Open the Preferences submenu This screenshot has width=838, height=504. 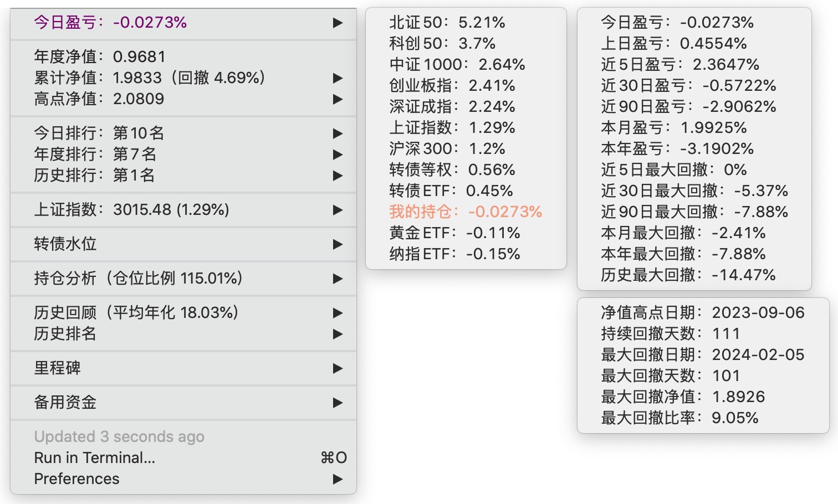(77, 479)
